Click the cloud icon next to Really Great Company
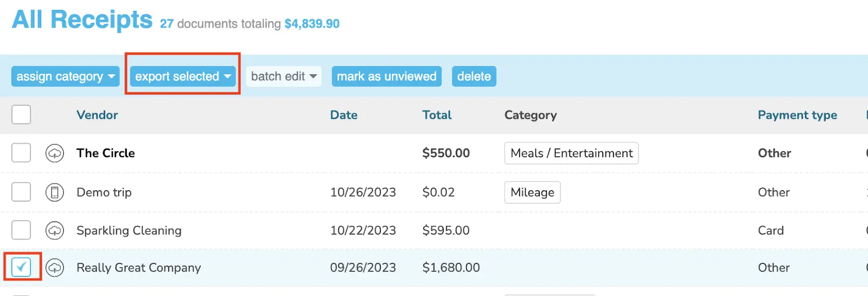The width and height of the screenshot is (868, 296). pyautogui.click(x=55, y=267)
